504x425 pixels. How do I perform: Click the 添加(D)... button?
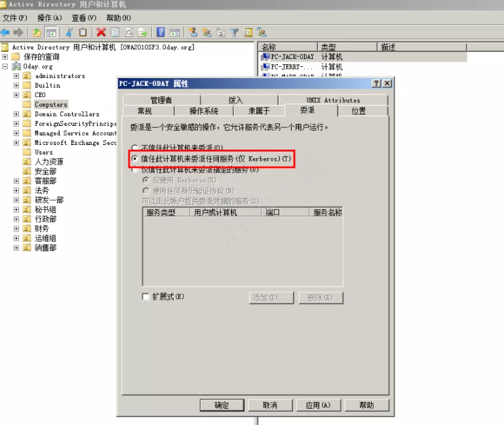271,298
